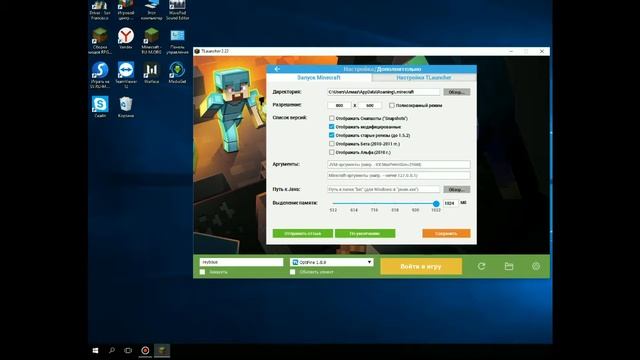
Task: Click the refresh icon in launcher bar
Action: click(x=482, y=266)
